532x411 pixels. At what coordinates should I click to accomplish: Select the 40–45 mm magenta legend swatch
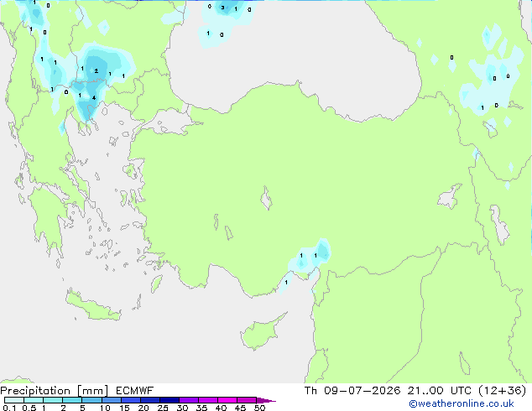(227, 400)
